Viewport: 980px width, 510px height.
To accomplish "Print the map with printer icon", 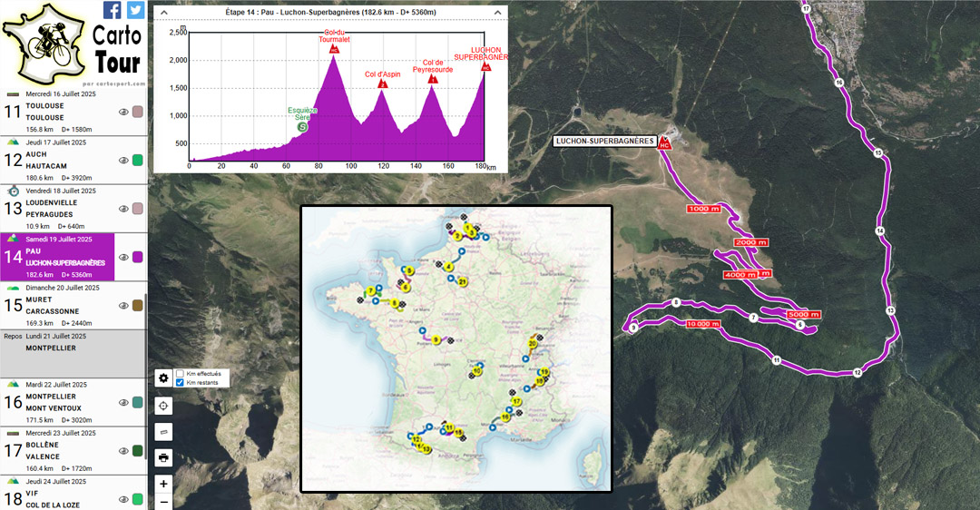I will (x=163, y=457).
